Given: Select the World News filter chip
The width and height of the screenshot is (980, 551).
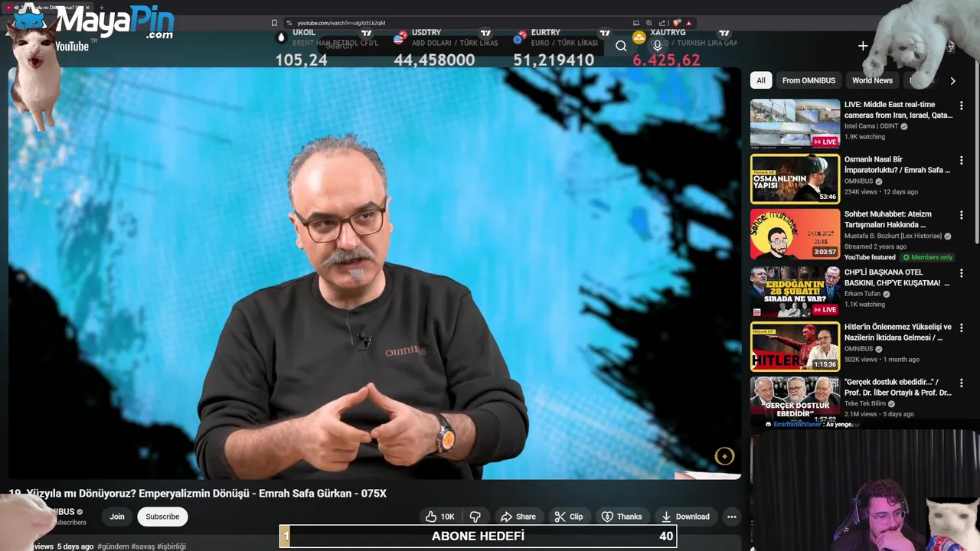Looking at the screenshot, I should 872,80.
